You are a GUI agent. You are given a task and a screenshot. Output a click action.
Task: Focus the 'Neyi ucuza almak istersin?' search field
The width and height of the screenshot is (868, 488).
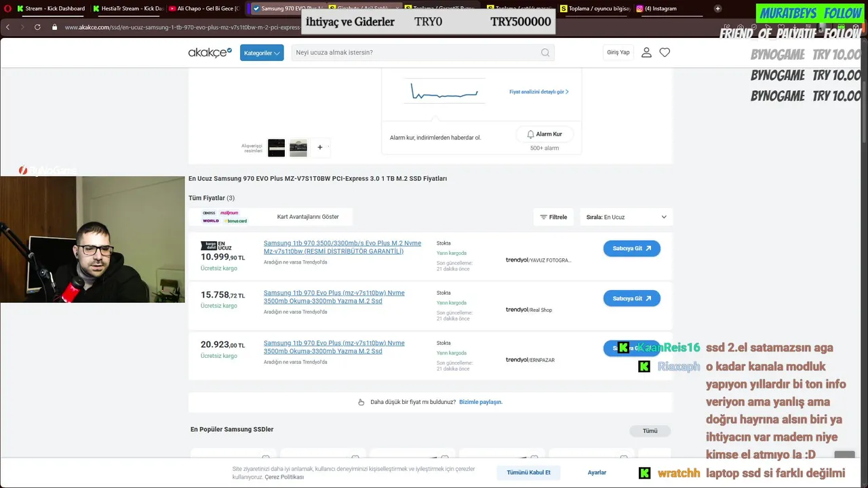(423, 53)
